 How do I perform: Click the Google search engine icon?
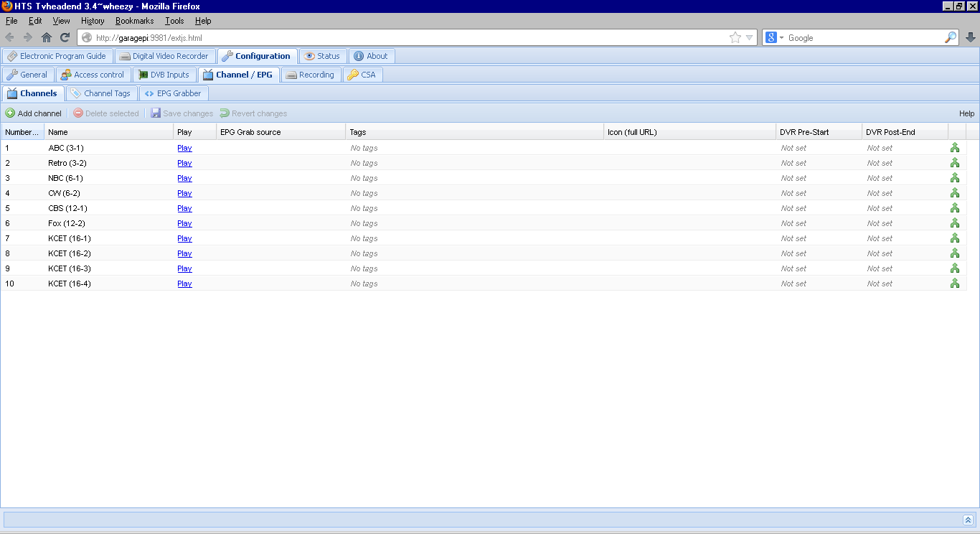[x=771, y=37]
